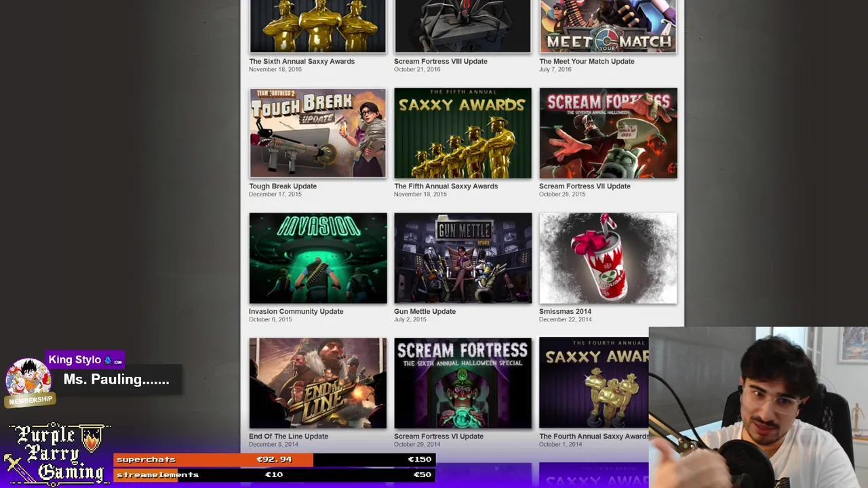This screenshot has width=868, height=488.
Task: Click the €150 superchats goal value
Action: pyautogui.click(x=419, y=460)
